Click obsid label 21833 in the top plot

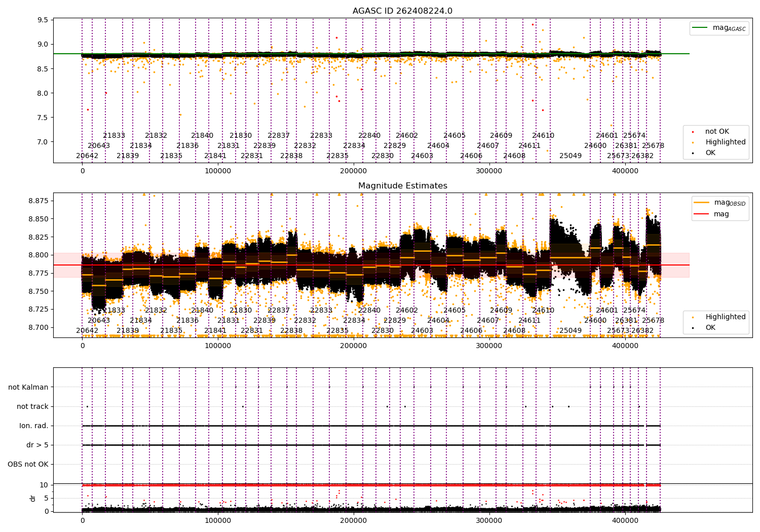coord(114,136)
